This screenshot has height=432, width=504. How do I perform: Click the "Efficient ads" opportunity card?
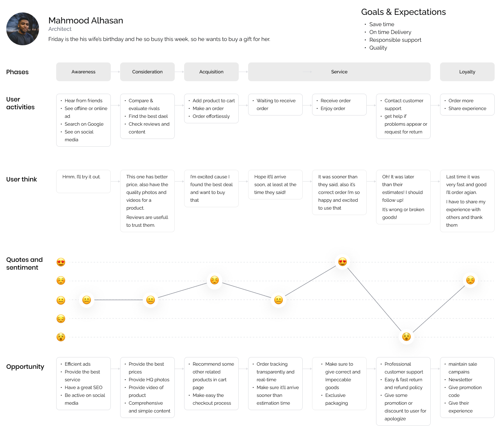coord(83,384)
